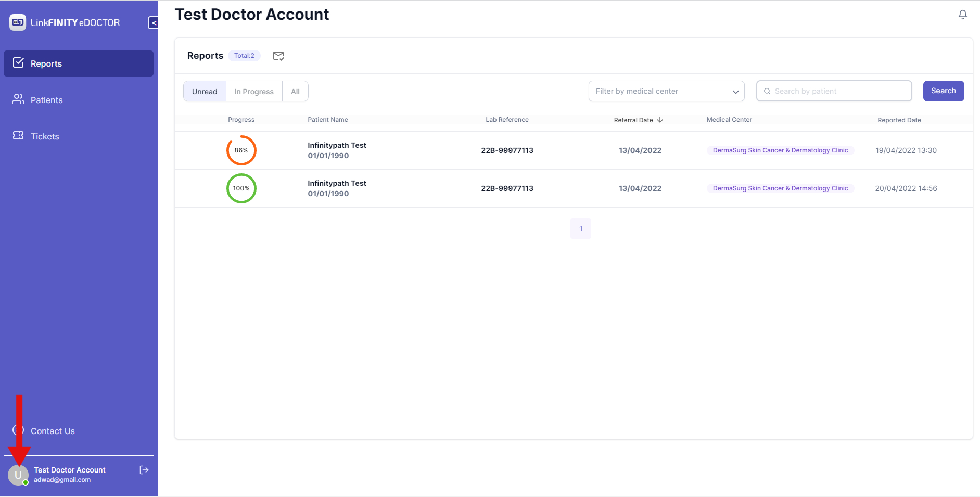Click the user avatar with letter U
This screenshot has height=497, width=980.
point(18,475)
